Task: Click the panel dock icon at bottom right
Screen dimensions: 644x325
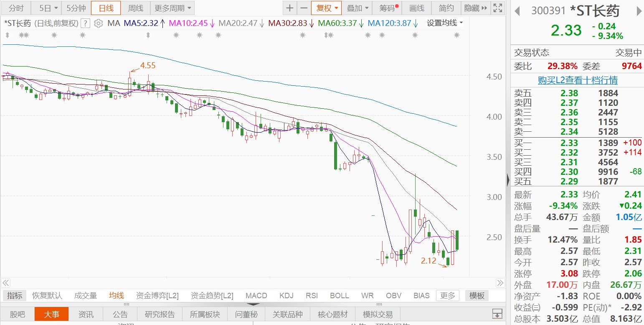Action: point(497,314)
